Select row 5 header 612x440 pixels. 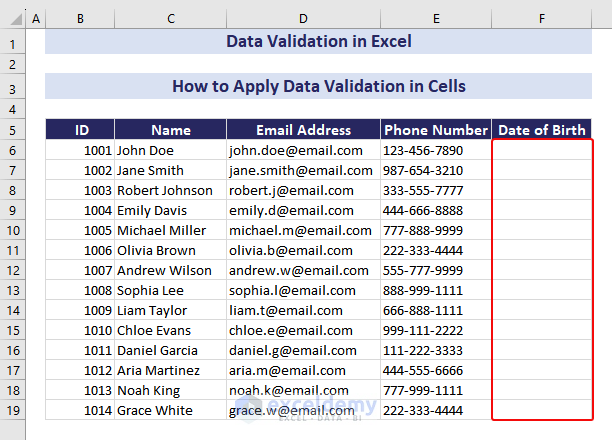(12, 130)
